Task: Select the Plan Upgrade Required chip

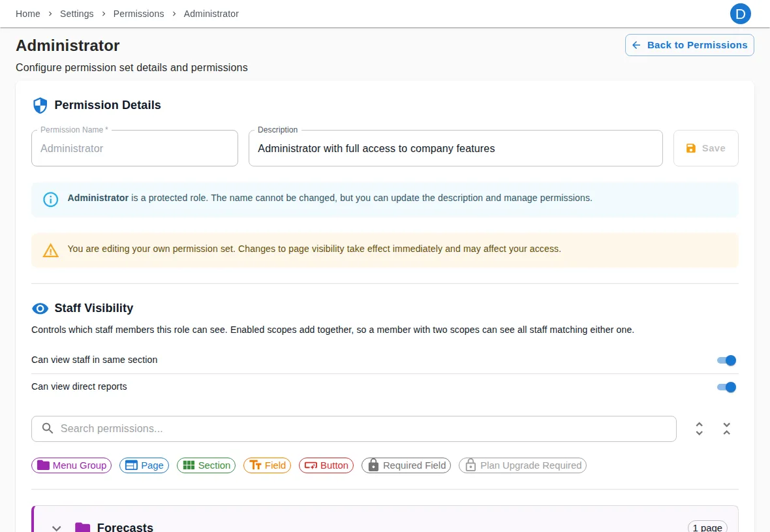Action: [523, 465]
